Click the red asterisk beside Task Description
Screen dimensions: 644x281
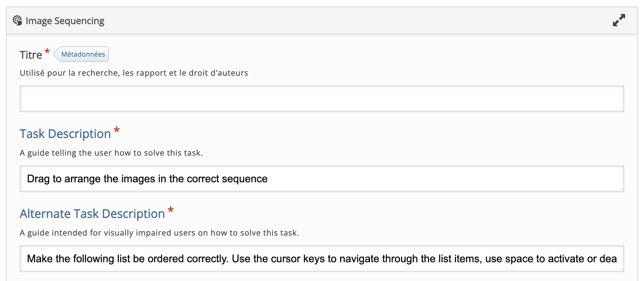[117, 130]
